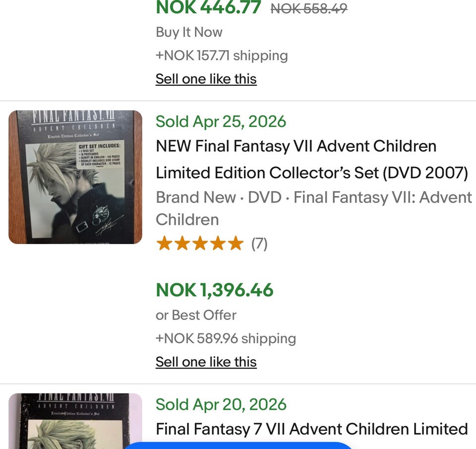
Task: Open the Apr 25 Advent Children cover thumbnail
Action: pos(75,177)
